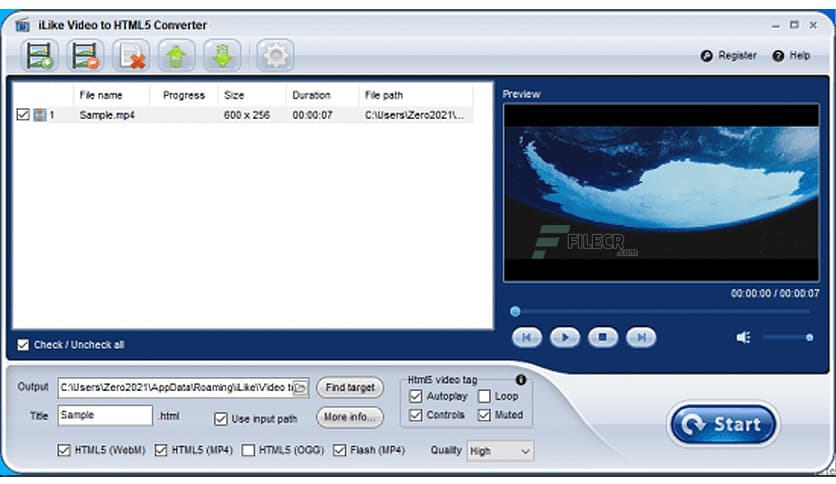Click the Clear file list icon
This screenshot has width=836, height=484.
(131, 55)
